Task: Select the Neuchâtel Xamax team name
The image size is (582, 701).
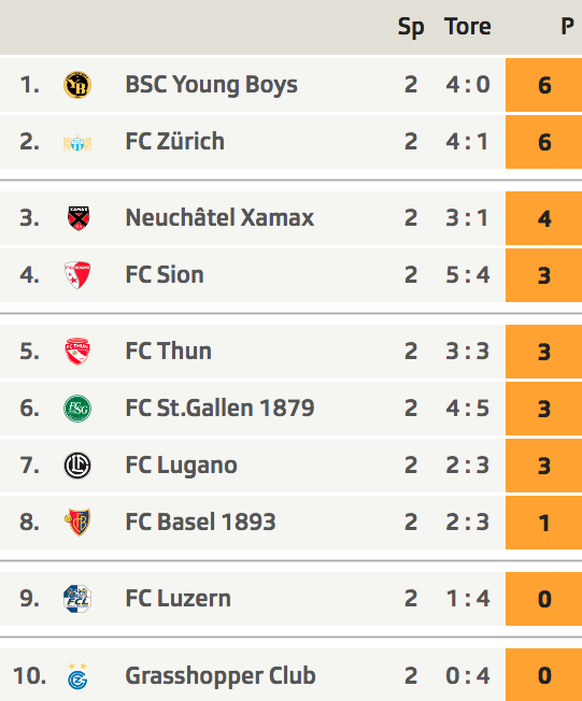Action: click(x=219, y=218)
